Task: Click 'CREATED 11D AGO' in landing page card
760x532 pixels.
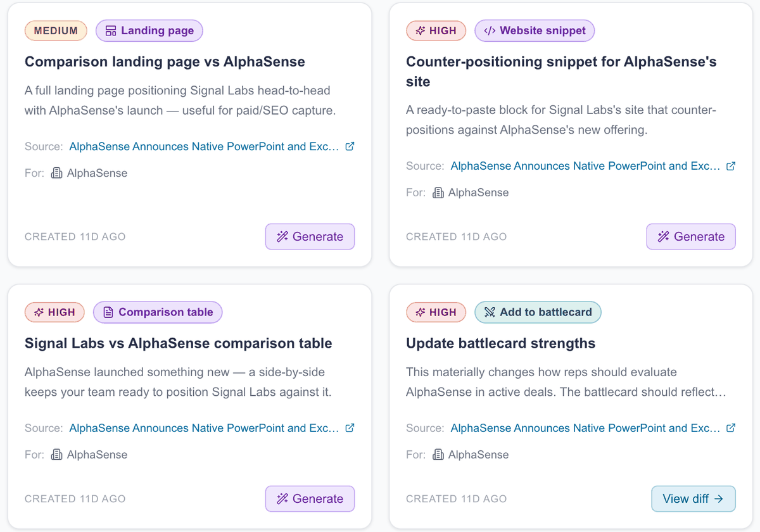Action: [75, 237]
